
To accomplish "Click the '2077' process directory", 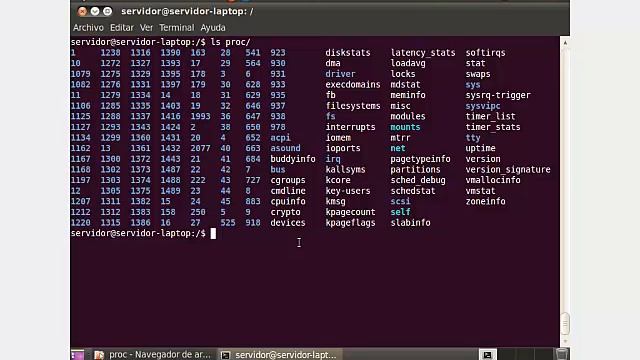I will 200,149.
